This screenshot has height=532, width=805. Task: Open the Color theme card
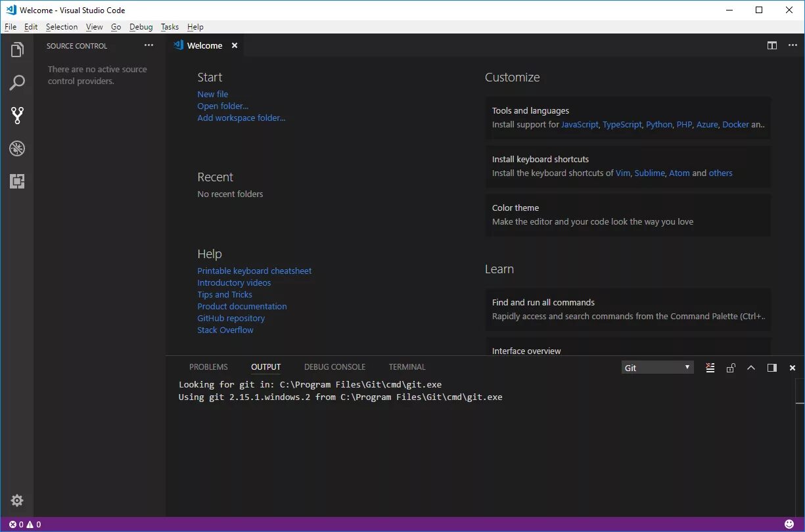(628, 215)
